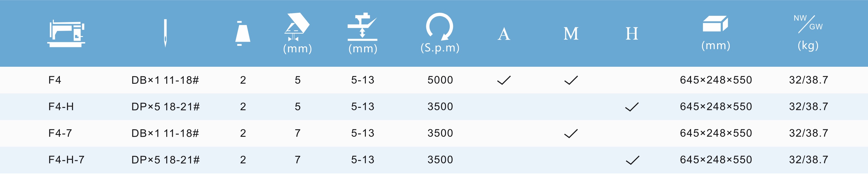This screenshot has width=868, height=174.
Task: Click the presser foot lift icon
Action: click(363, 26)
